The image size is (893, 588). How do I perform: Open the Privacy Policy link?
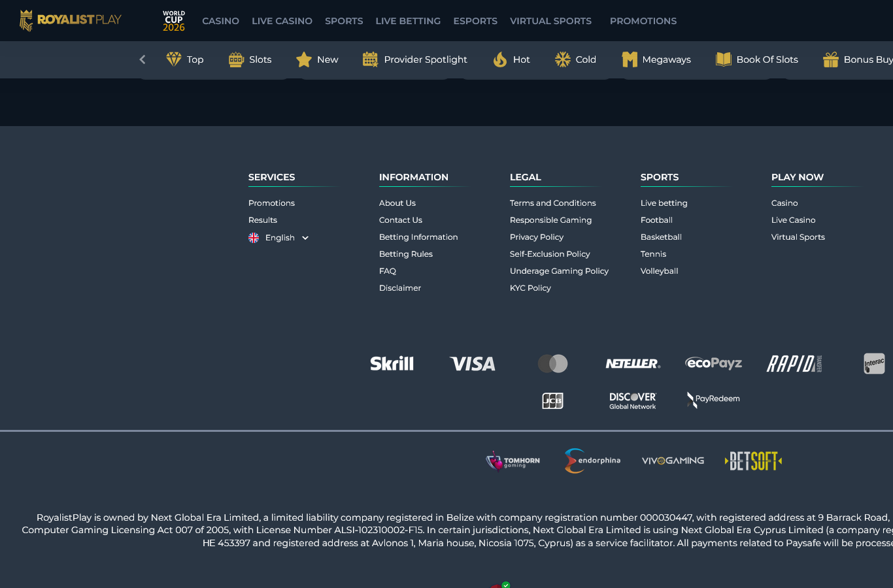coord(537,237)
